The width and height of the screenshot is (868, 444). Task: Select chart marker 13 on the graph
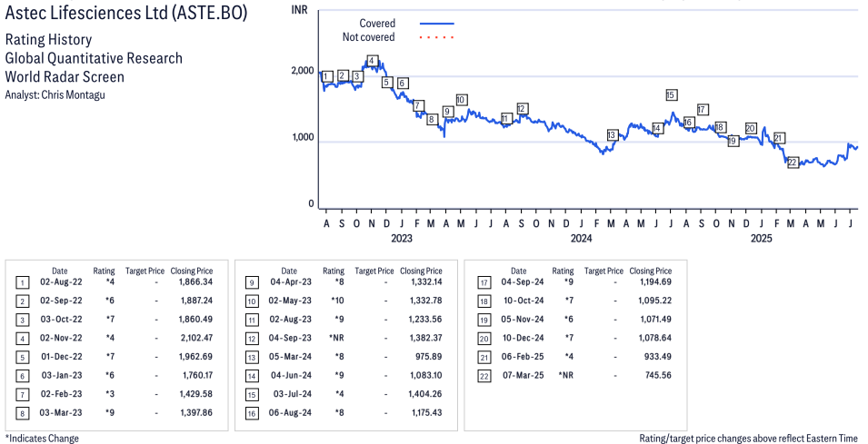tap(612, 135)
